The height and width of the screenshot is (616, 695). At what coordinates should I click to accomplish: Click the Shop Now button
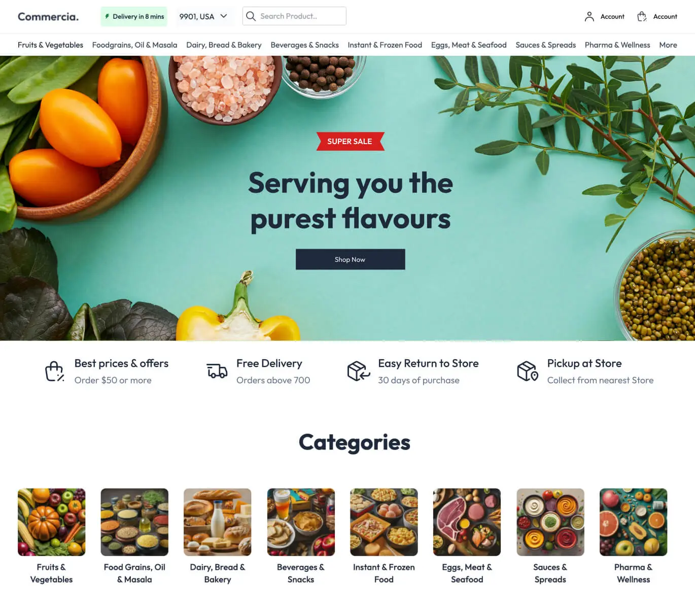350,259
